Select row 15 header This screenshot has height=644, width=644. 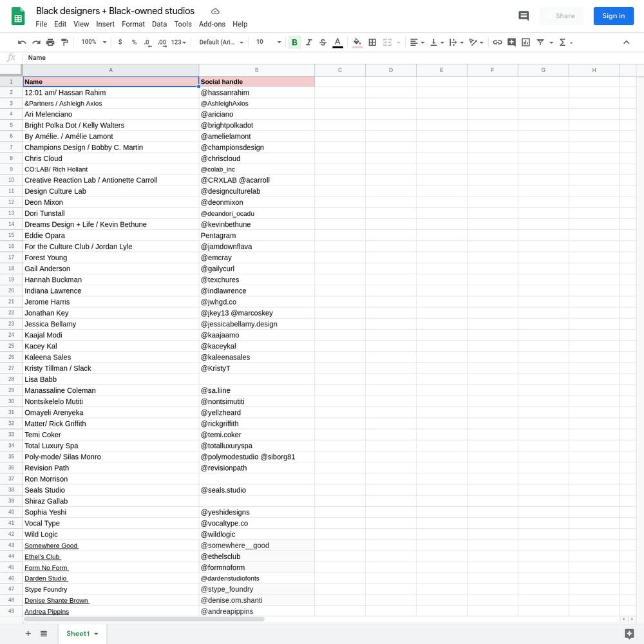click(x=11, y=235)
